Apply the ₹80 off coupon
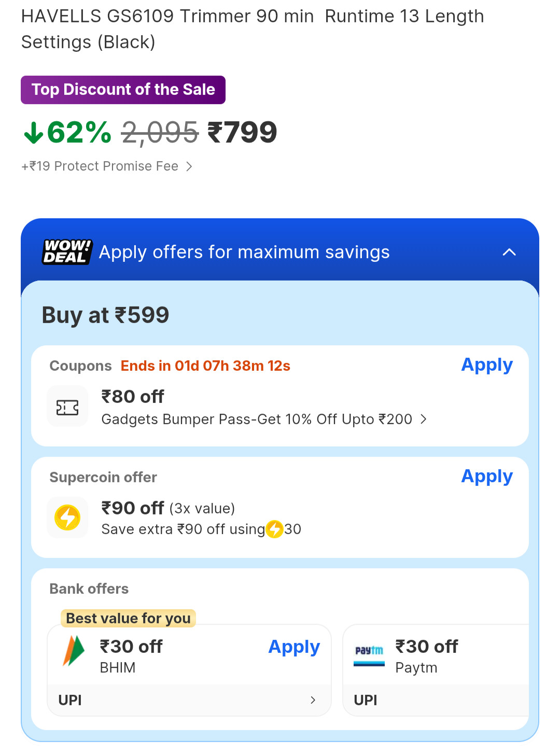The image size is (560, 754). (486, 365)
